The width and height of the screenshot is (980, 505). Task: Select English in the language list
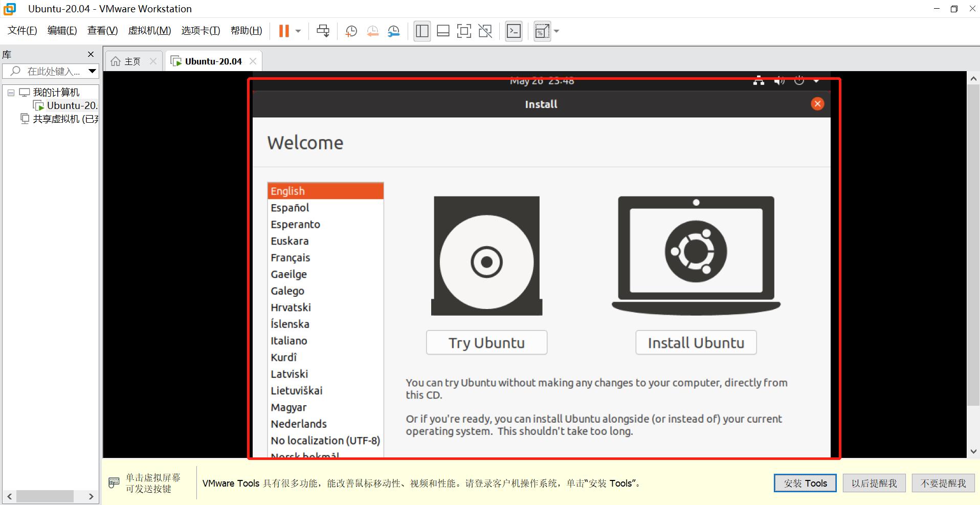pyautogui.click(x=325, y=191)
